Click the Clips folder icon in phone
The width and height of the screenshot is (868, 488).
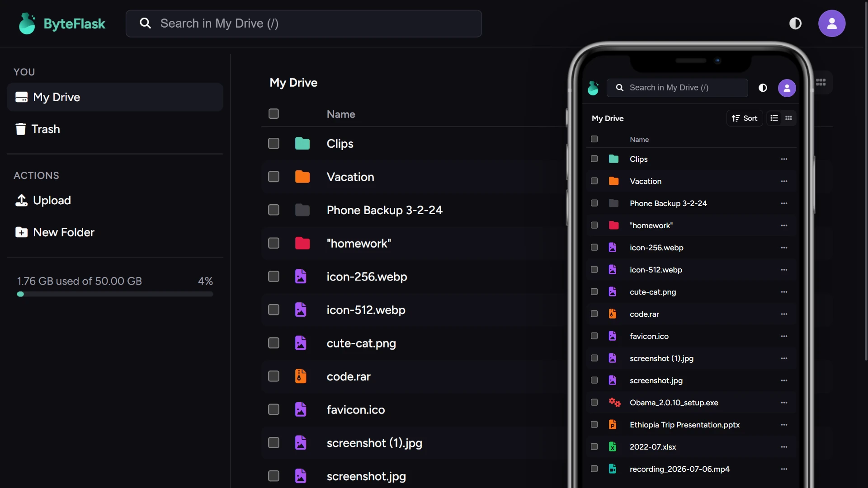pos(613,159)
